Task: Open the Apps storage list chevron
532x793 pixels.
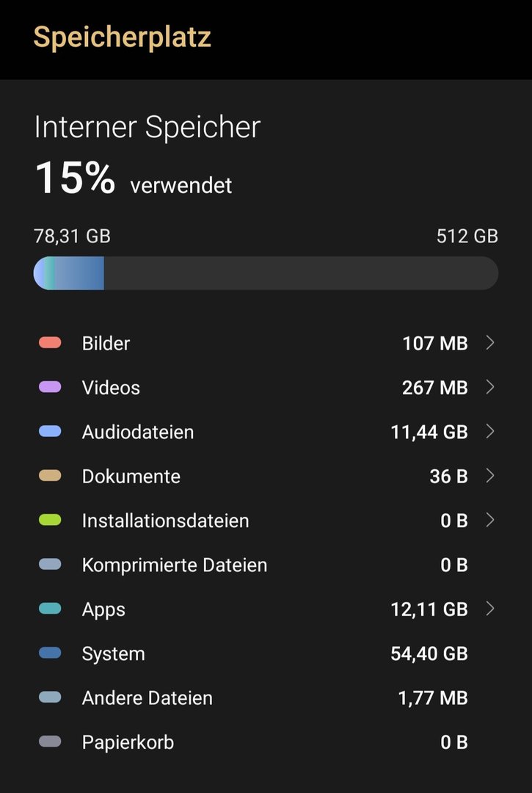Action: coord(490,609)
